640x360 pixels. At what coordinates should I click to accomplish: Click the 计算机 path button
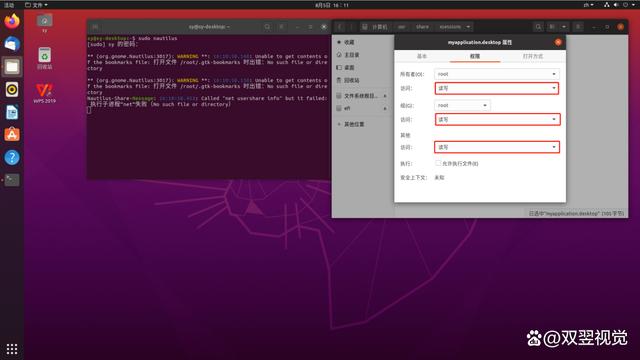[x=375, y=27]
